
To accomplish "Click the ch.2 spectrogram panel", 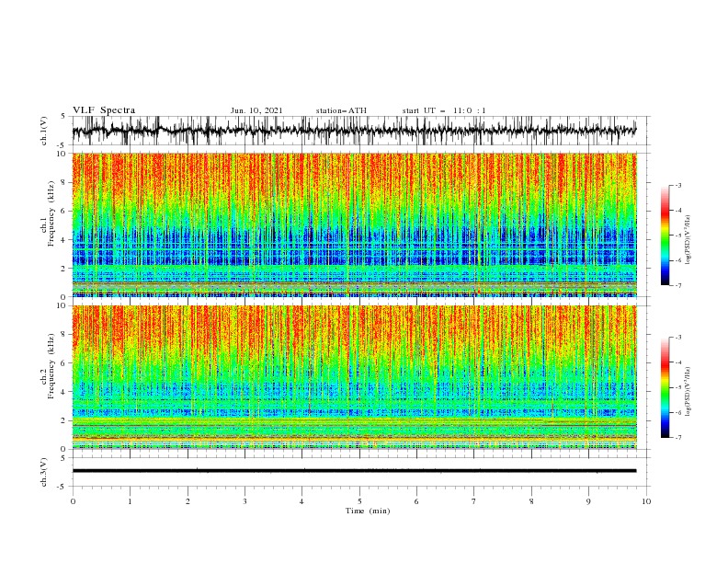I will (354, 377).
